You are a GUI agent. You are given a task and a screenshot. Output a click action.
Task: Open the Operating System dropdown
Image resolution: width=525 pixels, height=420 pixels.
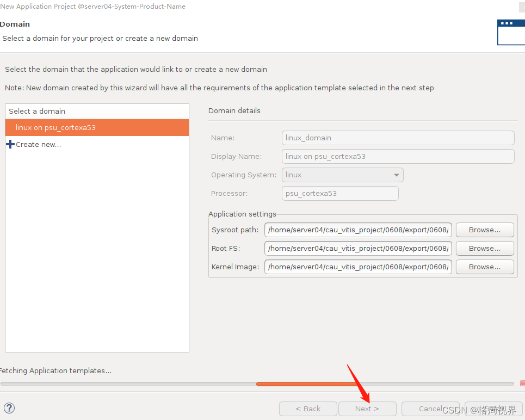point(343,175)
